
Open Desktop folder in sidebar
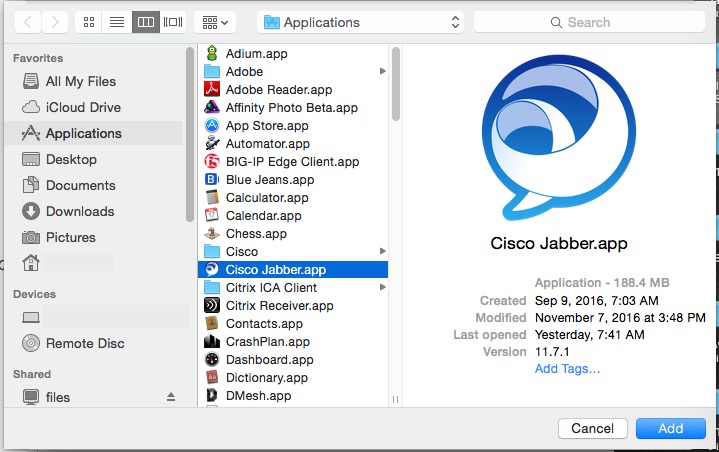click(93, 160)
